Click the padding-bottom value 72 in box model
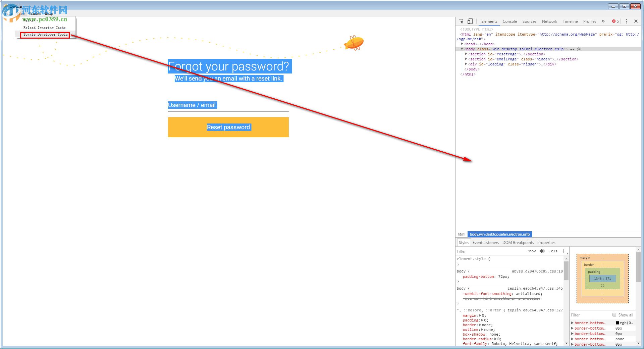644x349 pixels. 602,286
